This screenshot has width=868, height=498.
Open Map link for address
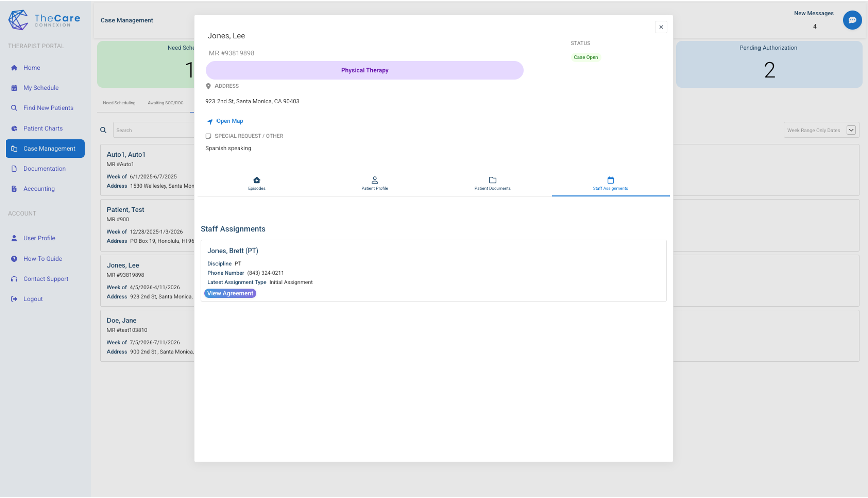pyautogui.click(x=230, y=121)
